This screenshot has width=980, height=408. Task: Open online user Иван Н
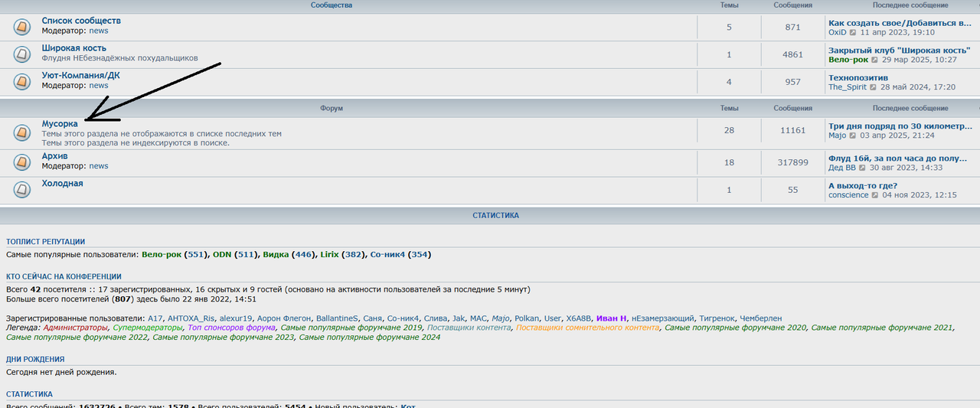[612, 318]
